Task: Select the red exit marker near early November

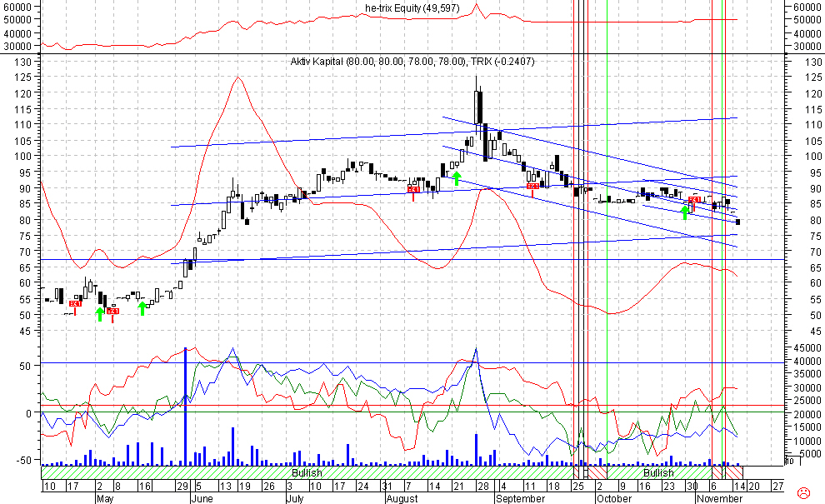Action: [x=693, y=200]
